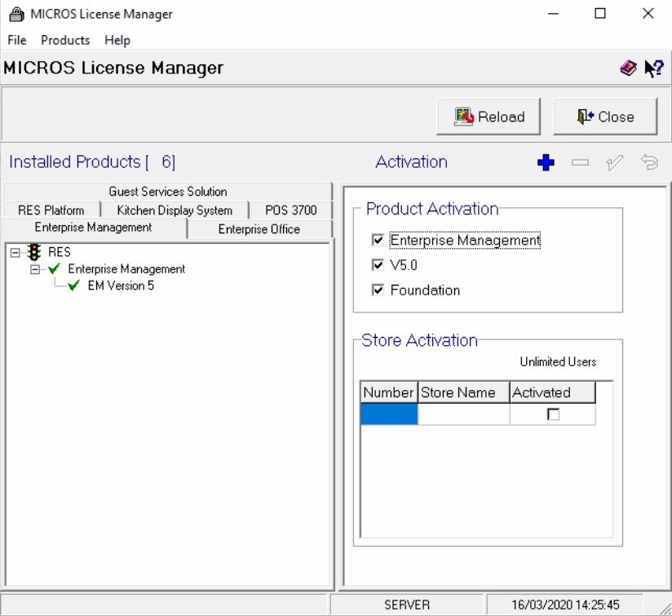Viewport: 672px width, 616px height.
Task: Click the highlighted Number cell in store grid
Action: pos(389,414)
